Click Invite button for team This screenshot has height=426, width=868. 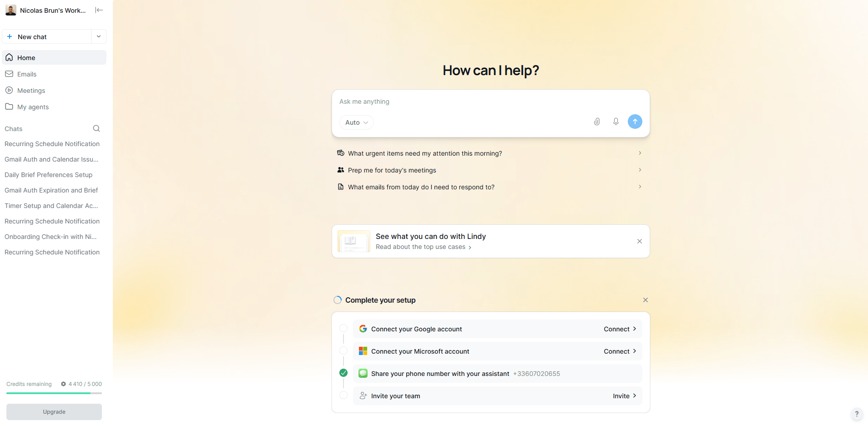[625, 396]
